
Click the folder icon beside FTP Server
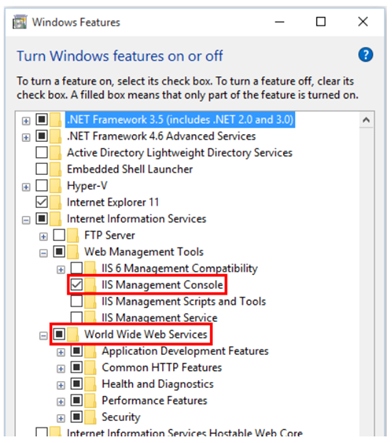pyautogui.click(x=73, y=235)
